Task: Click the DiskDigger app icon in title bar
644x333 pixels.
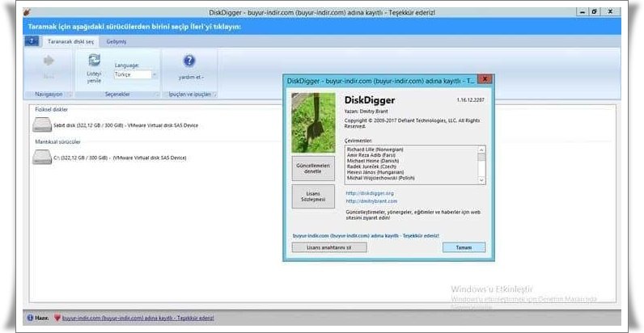Action: pos(28,12)
